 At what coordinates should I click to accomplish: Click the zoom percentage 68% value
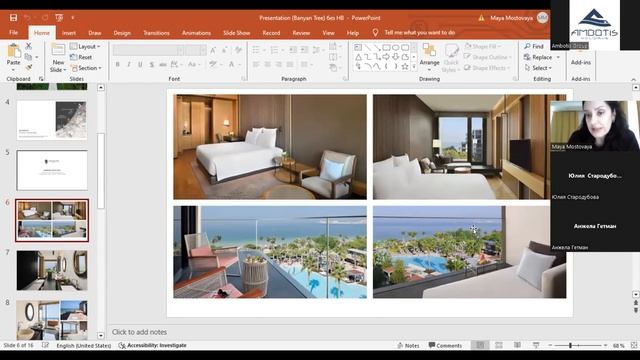618,346
